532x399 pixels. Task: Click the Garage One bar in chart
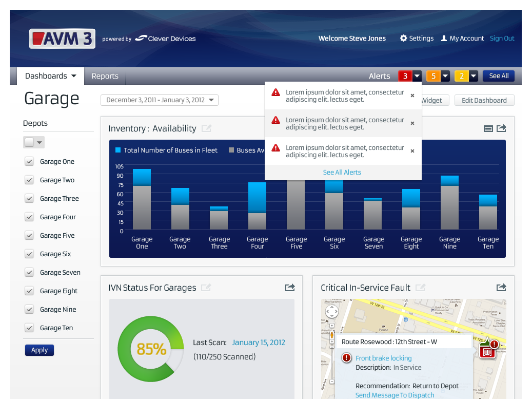[142, 199]
